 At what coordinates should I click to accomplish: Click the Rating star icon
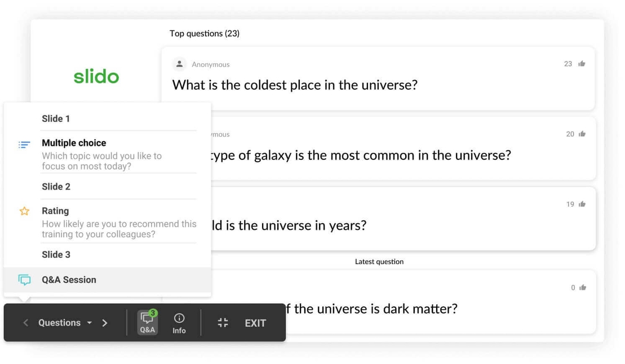pos(24,210)
